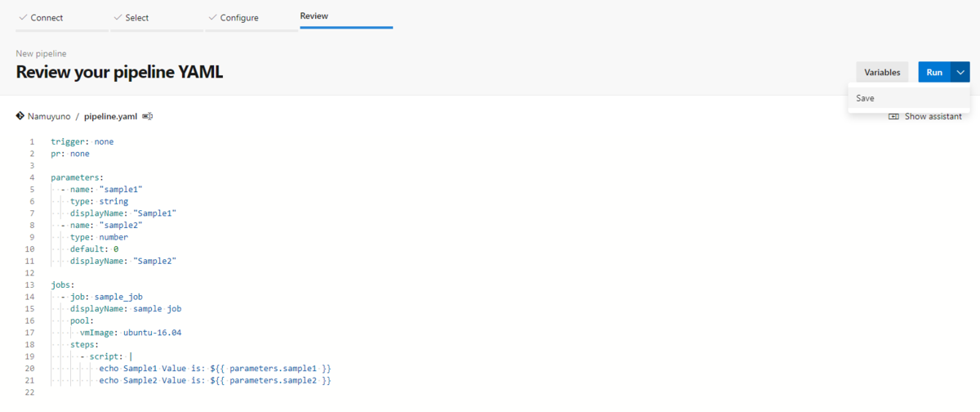Click the 'Review your pipeline YAML' heading
The image size is (980, 412).
(119, 72)
